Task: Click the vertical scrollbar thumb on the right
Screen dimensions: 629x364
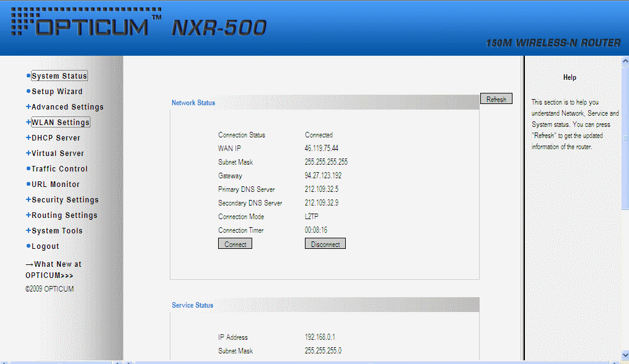Action: pos(625,137)
